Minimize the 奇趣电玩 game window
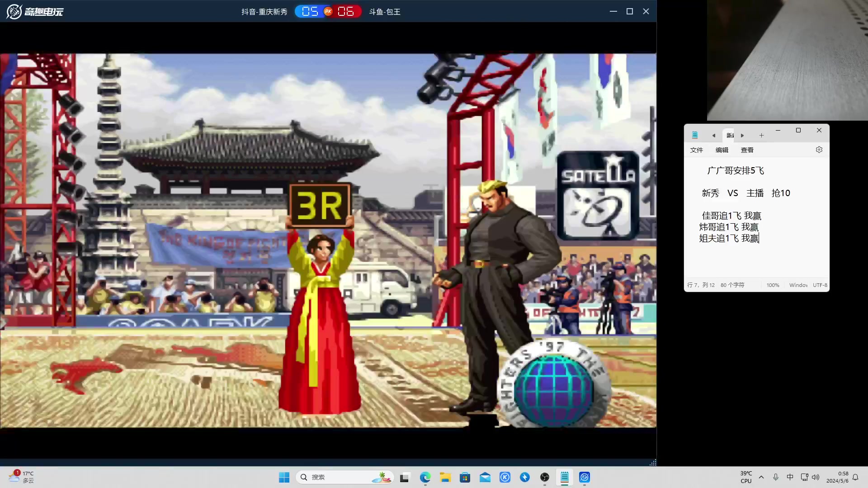This screenshot has height=488, width=868. (613, 11)
